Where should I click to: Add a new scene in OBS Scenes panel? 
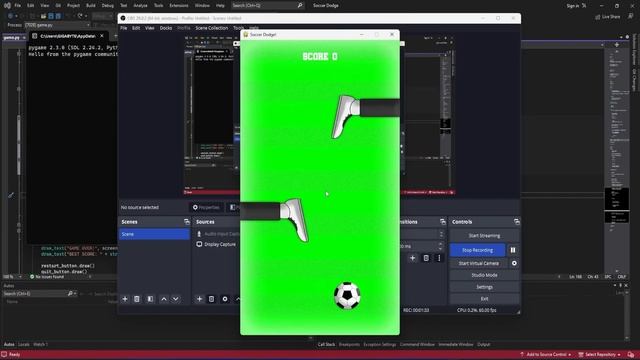pyautogui.click(x=125, y=299)
